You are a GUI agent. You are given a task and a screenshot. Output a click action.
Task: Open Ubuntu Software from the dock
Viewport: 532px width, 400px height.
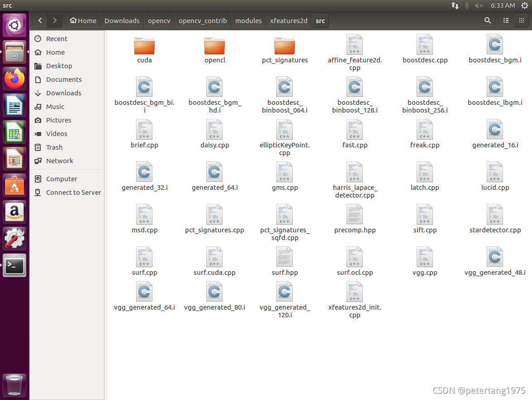[x=14, y=185]
